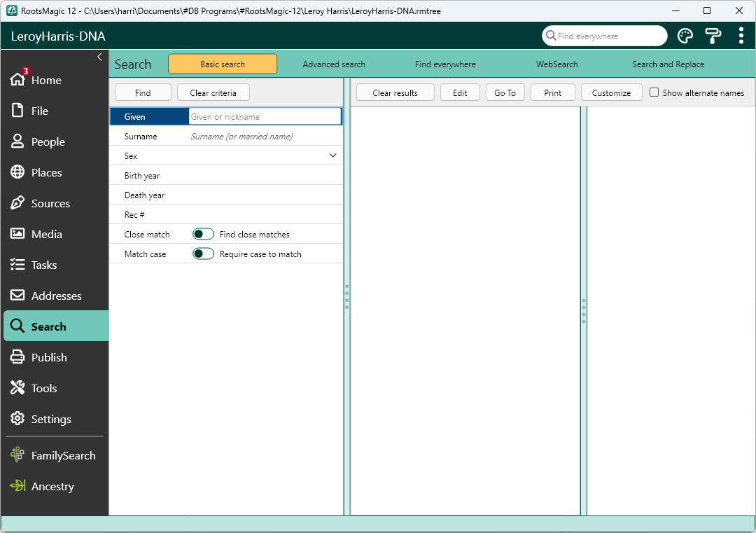The height and width of the screenshot is (533, 756).
Task: Open the Ancestry leaf icon
Action: coord(17,486)
